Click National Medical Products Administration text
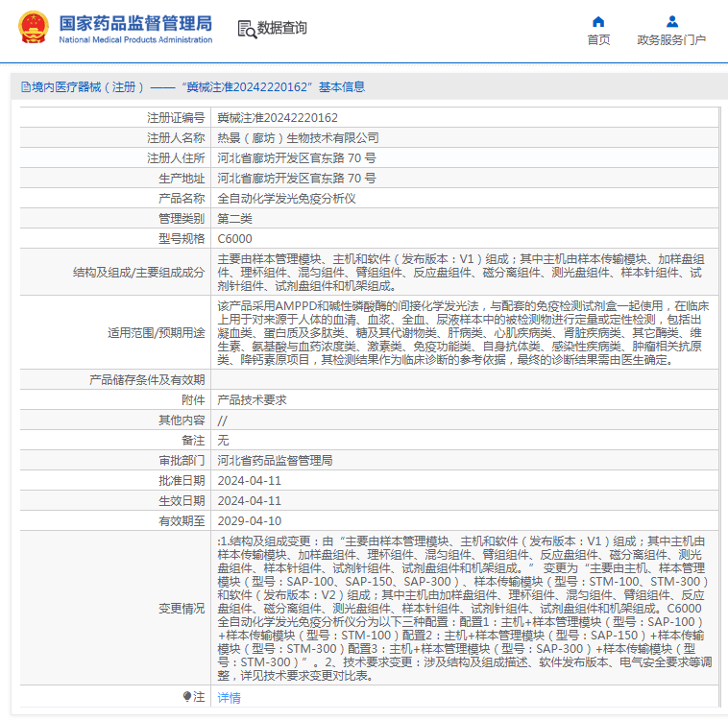This screenshot has height=721, width=728. pyautogui.click(x=135, y=40)
